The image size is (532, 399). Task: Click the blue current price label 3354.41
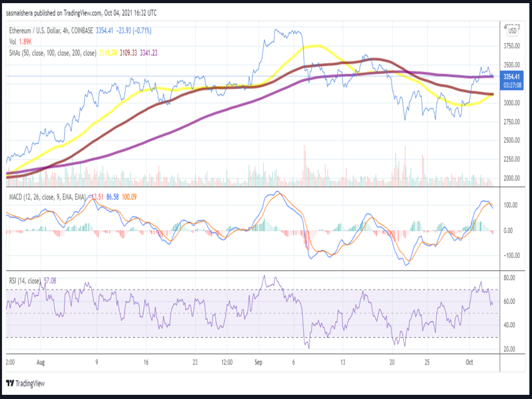[x=513, y=76]
